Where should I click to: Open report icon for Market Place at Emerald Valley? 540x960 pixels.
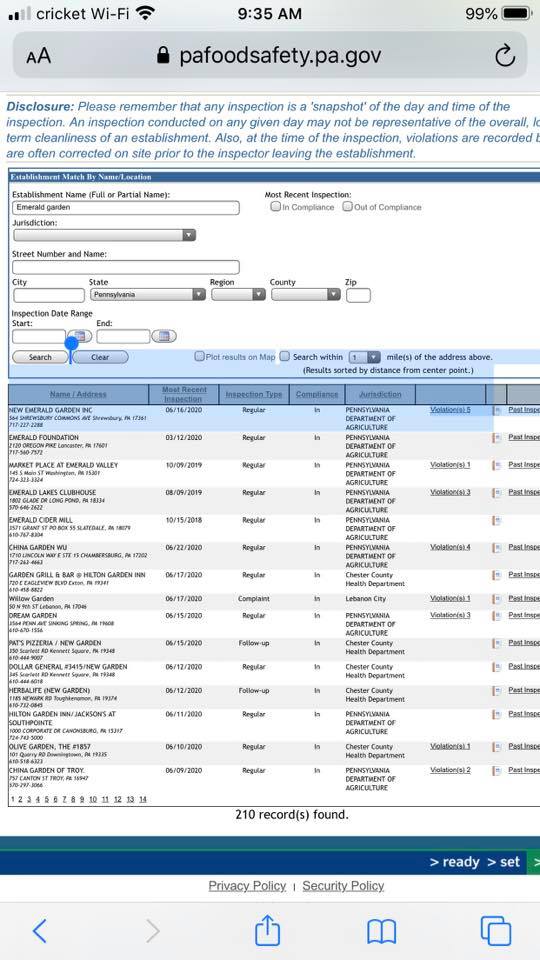(497, 465)
